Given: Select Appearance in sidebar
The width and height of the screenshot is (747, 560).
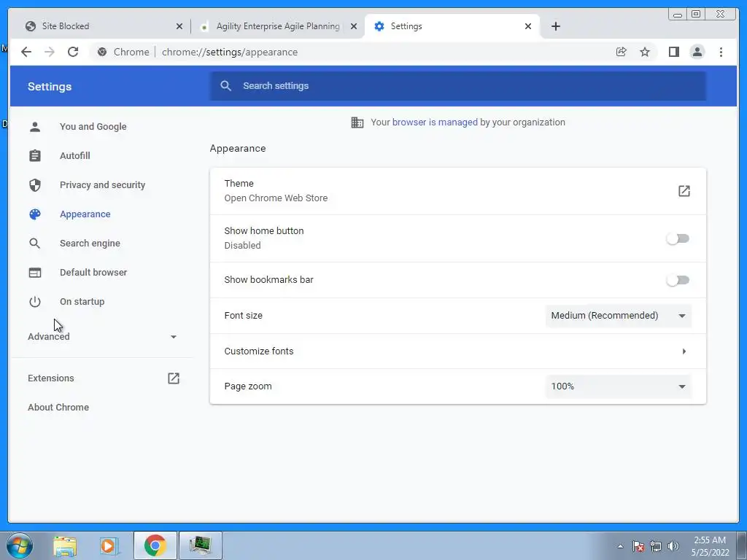Looking at the screenshot, I should pos(85,214).
